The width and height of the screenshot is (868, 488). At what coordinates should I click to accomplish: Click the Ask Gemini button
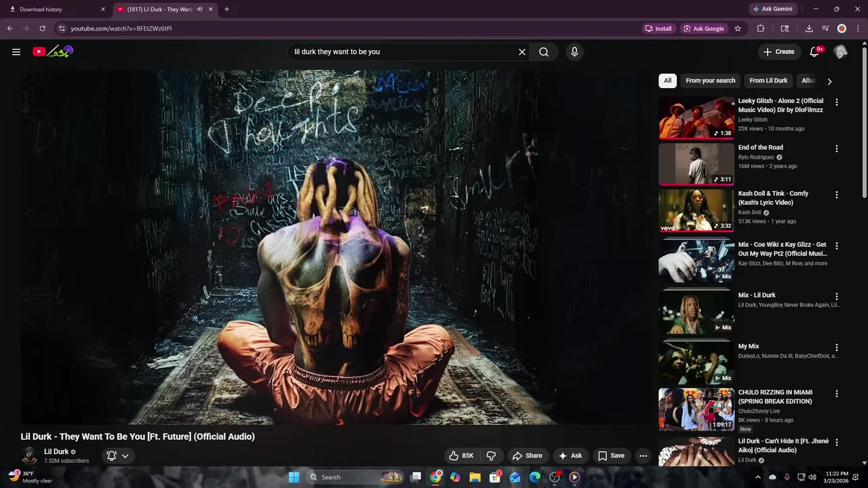tap(772, 9)
